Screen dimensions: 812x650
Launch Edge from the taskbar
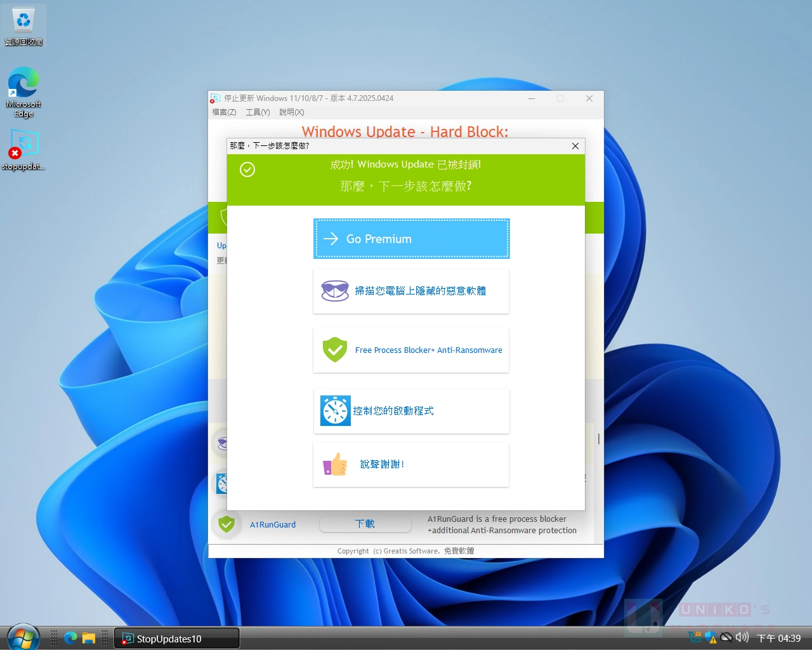70,638
